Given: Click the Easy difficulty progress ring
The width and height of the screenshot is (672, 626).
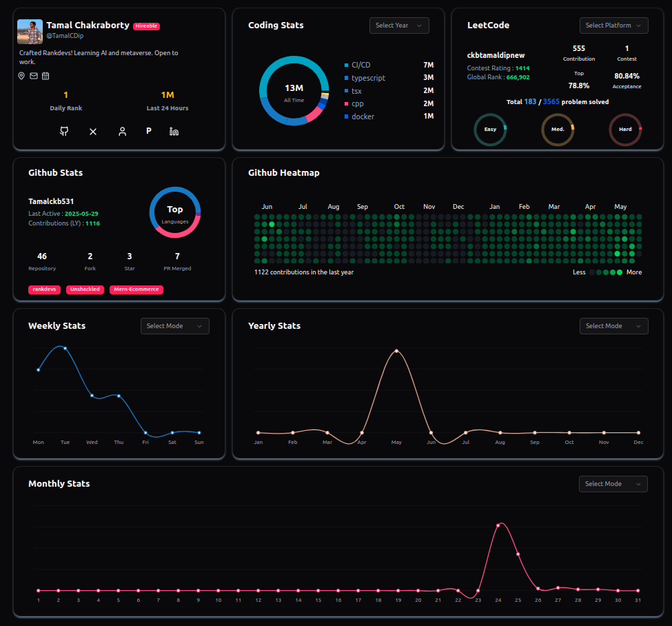Looking at the screenshot, I should 490,130.
